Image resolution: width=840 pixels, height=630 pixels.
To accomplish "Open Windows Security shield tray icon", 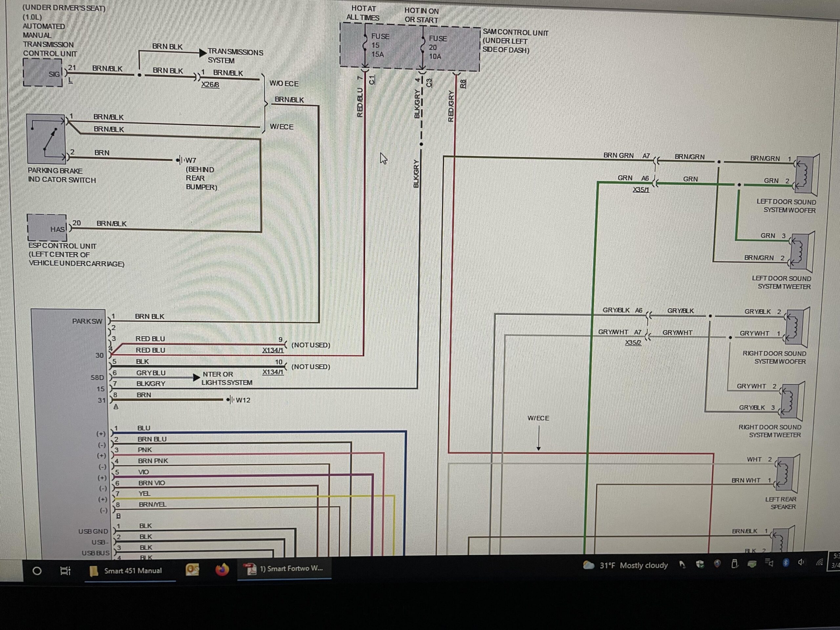I will point(700,564).
